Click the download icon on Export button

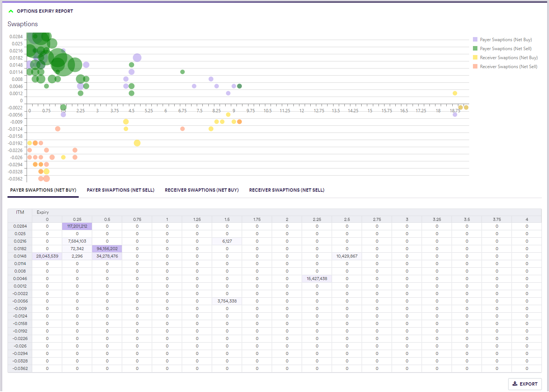[x=515, y=384]
